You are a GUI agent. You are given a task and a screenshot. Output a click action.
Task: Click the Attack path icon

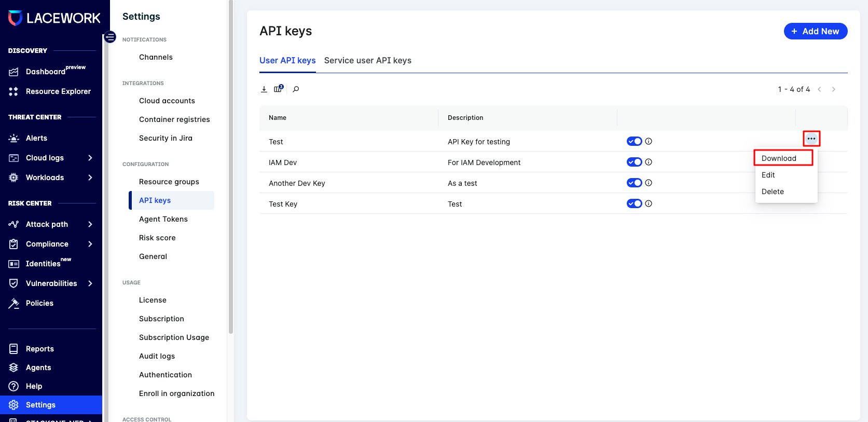click(x=14, y=224)
